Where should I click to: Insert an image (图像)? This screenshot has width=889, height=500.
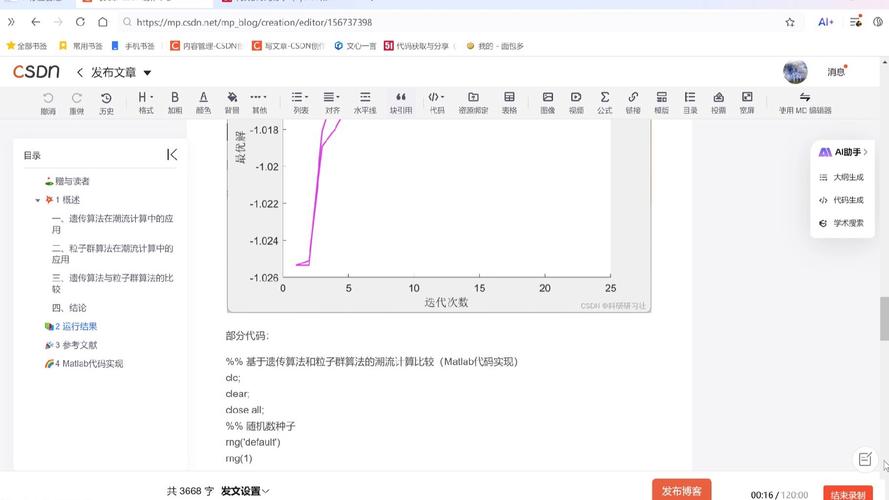[x=548, y=103]
